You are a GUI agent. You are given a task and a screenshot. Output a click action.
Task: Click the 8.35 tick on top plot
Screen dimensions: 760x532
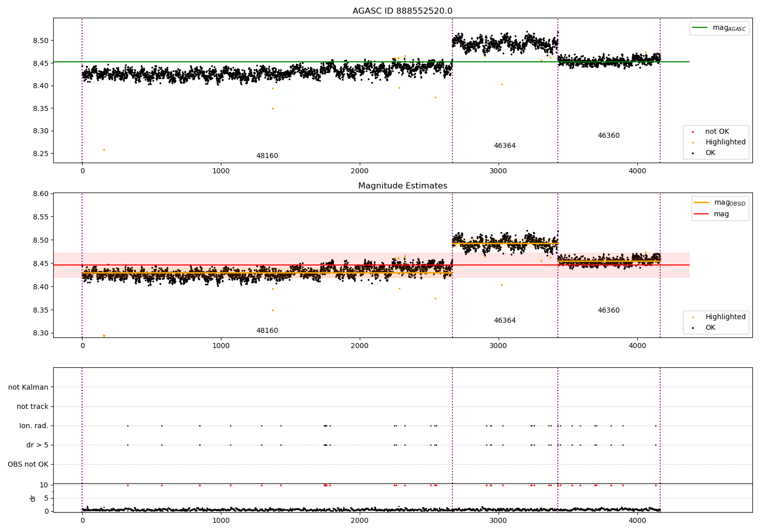(41, 108)
